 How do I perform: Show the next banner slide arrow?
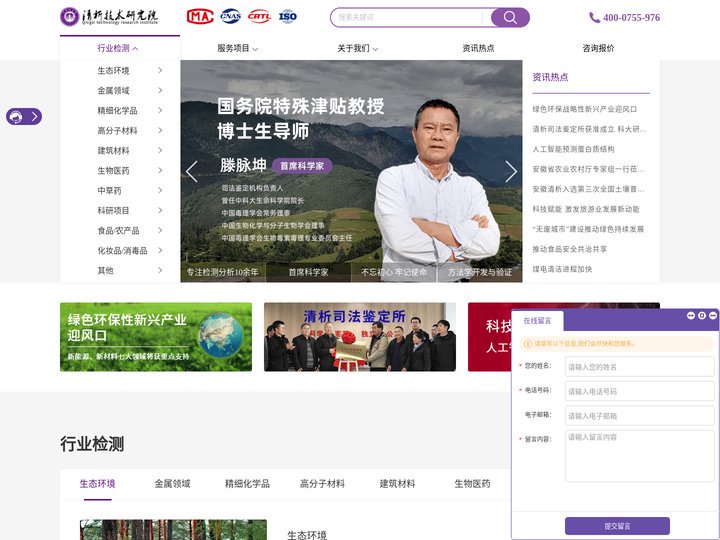[x=511, y=171]
